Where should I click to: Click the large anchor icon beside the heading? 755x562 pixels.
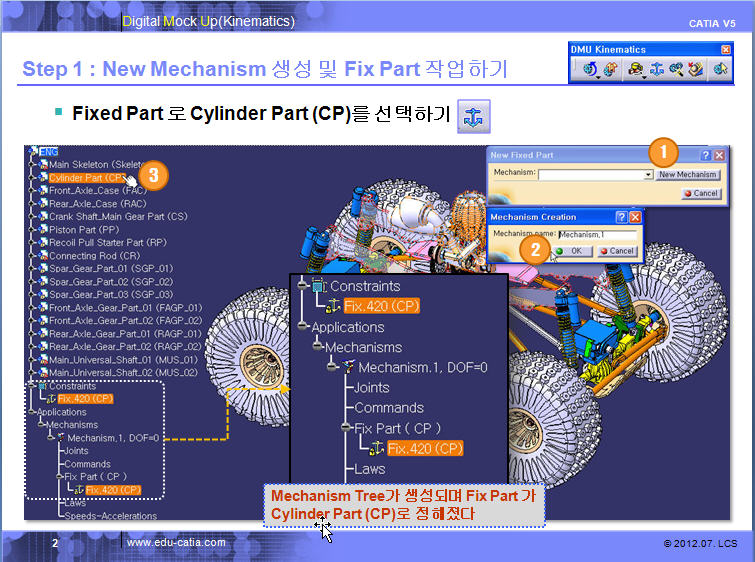pos(473,116)
